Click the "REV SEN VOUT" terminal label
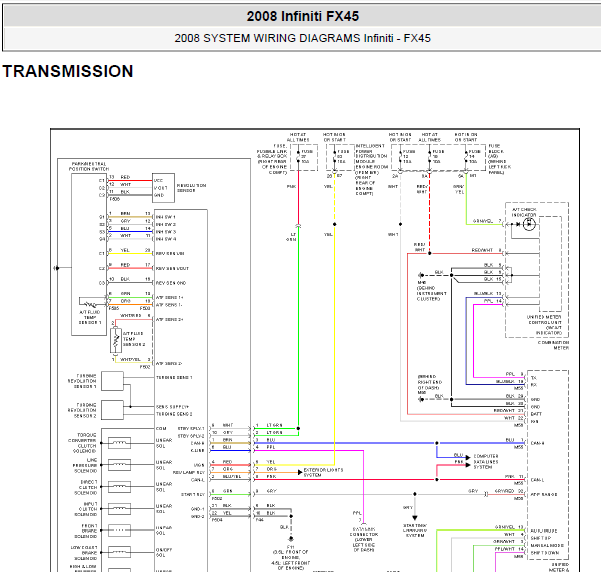The image size is (601, 572). 172,268
